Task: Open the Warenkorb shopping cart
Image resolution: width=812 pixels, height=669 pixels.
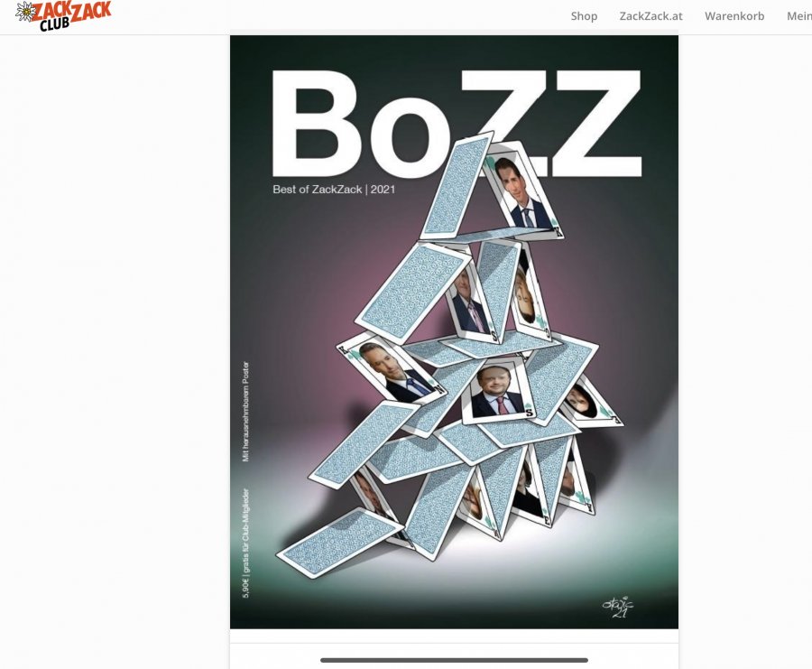Action: point(734,16)
